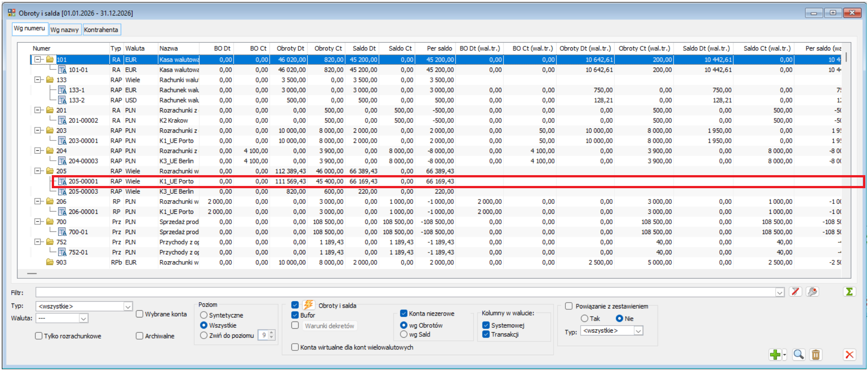Uncheck the Bufor checkbox
The image size is (868, 371).
295,315
